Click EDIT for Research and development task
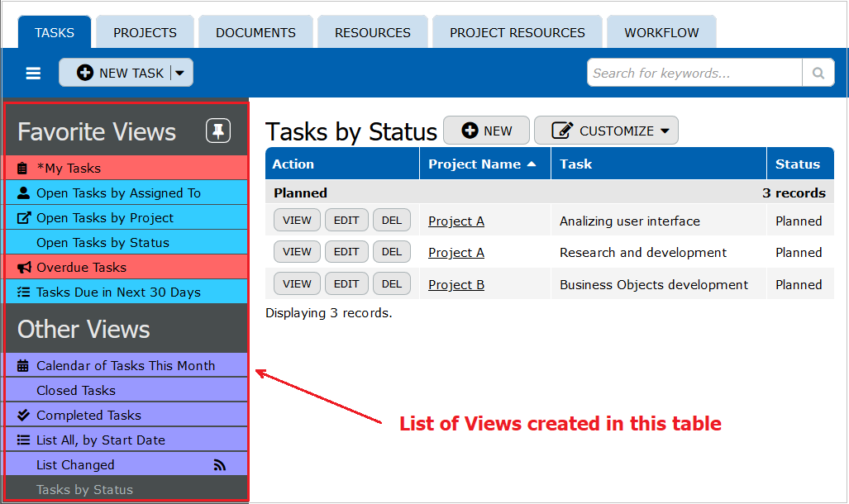The width and height of the screenshot is (849, 504). coord(346,252)
